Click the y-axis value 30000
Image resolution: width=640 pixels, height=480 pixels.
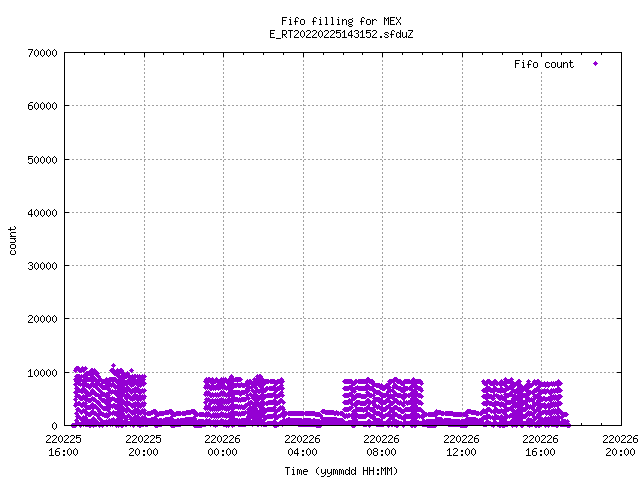pyautogui.click(x=42, y=266)
